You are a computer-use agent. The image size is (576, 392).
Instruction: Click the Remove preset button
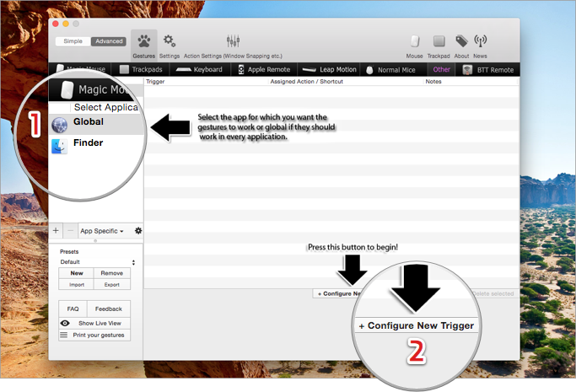tap(111, 273)
